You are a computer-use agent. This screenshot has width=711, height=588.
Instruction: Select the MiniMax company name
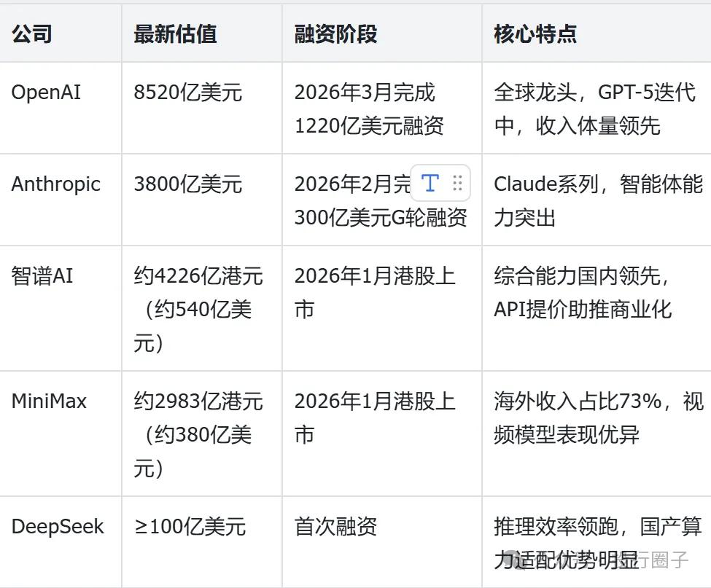click(47, 401)
